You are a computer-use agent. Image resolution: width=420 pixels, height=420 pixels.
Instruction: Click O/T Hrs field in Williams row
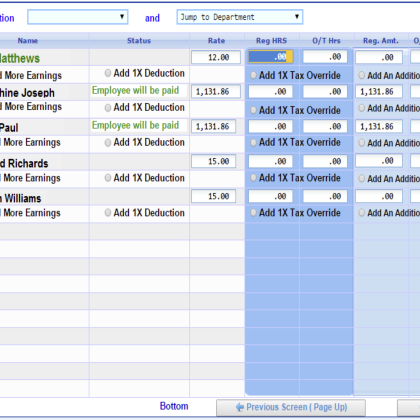pyautogui.click(x=325, y=196)
